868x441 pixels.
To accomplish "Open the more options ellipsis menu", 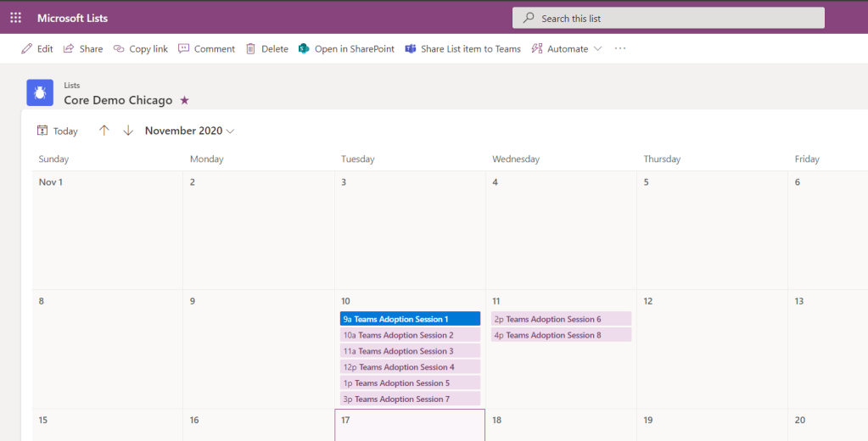I will pos(620,49).
